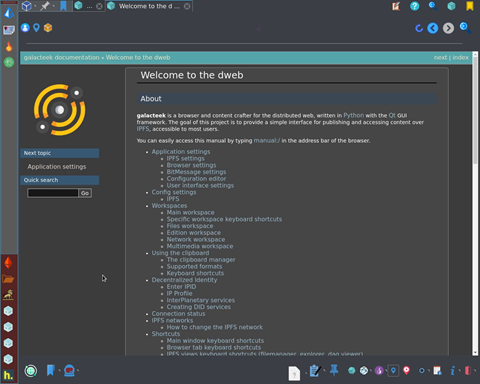Click the round globe icon in bottom bar
Screen dimensions: 480x384
tap(31, 371)
